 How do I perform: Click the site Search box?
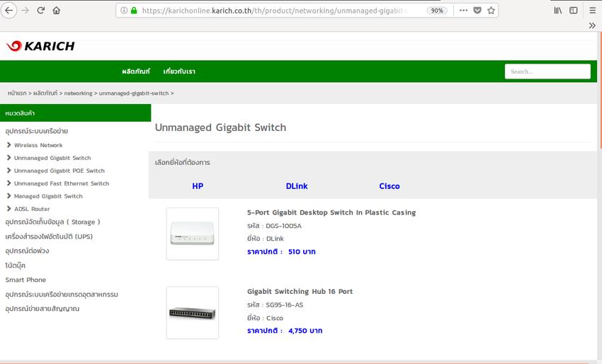tap(547, 72)
